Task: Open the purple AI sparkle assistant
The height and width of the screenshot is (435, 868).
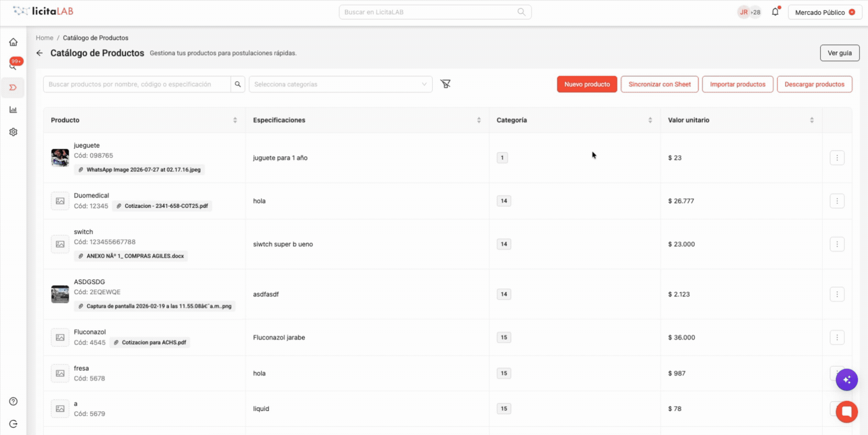Action: [847, 380]
